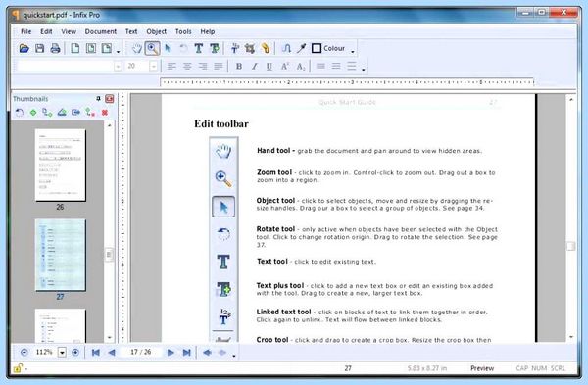Screen dimensions: 588x385
Task: Expand formatting toolbar overflow arrow
Action: (363, 70)
